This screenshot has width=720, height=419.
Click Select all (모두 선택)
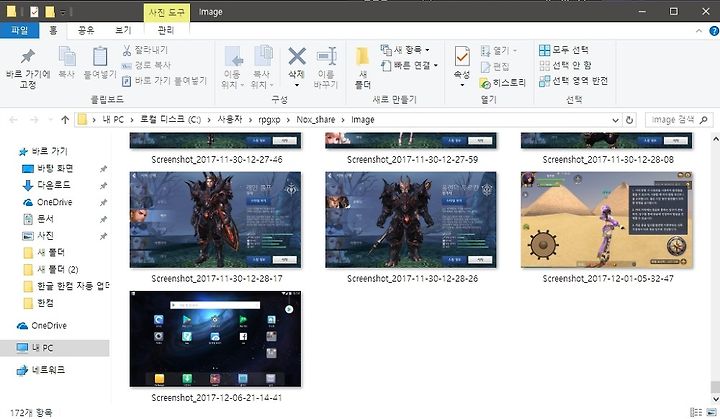click(x=564, y=50)
